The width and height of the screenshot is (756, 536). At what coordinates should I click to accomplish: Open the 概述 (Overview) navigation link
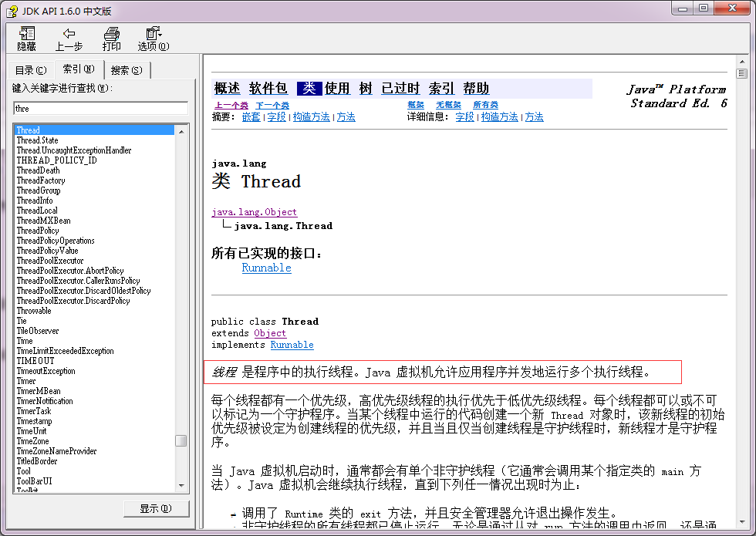tap(227, 89)
